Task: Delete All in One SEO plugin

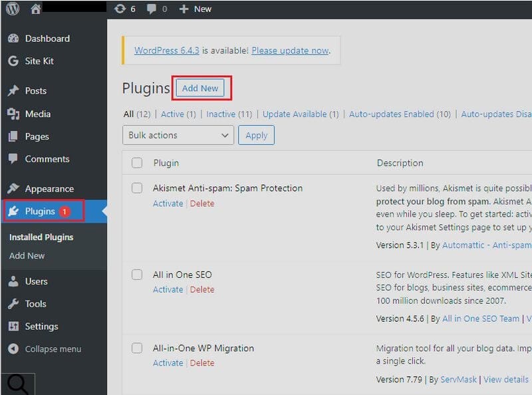Action: tap(202, 289)
